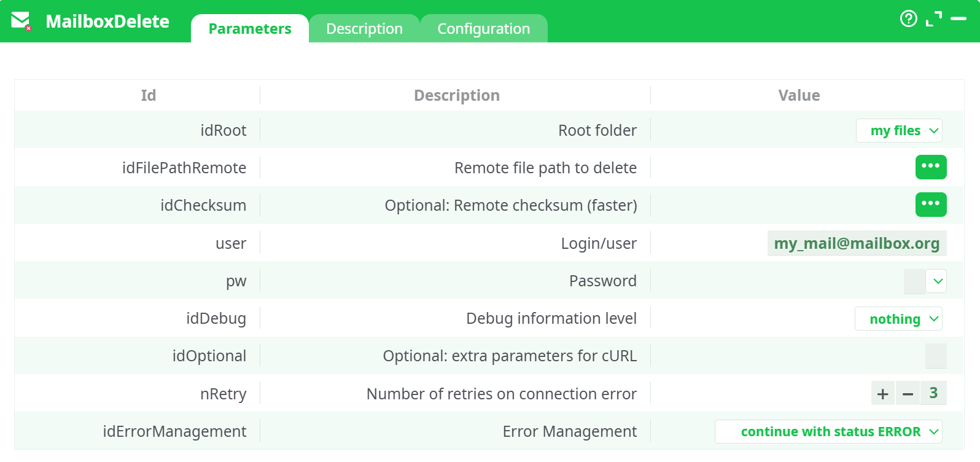Click the Login/user email input field

click(x=857, y=243)
